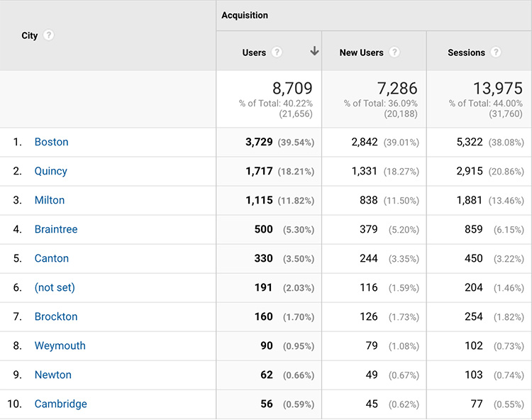
Task: Select Cambridge users value 56
Action: [267, 404]
